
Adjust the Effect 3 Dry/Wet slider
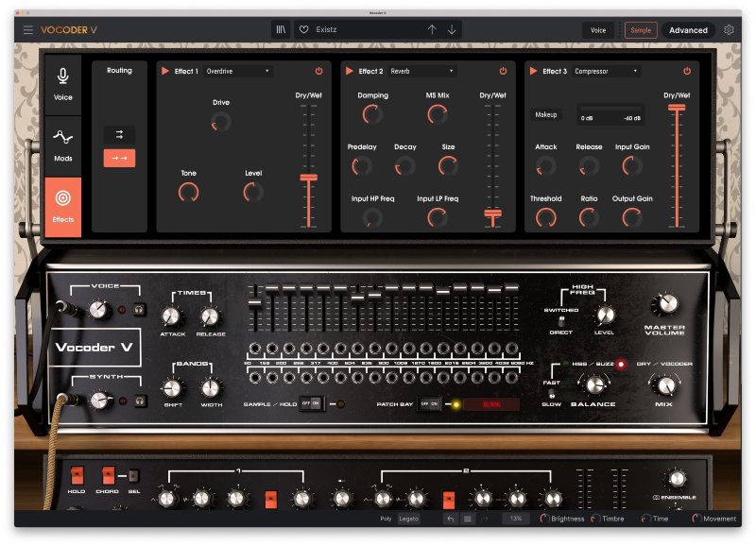677,109
